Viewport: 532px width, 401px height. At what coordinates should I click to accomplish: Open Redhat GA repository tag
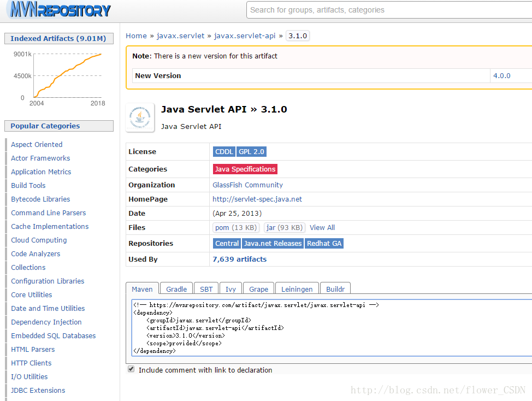click(x=324, y=243)
